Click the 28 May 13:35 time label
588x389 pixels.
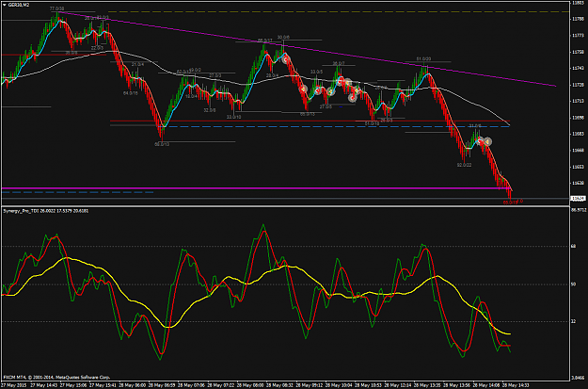coord(427,385)
